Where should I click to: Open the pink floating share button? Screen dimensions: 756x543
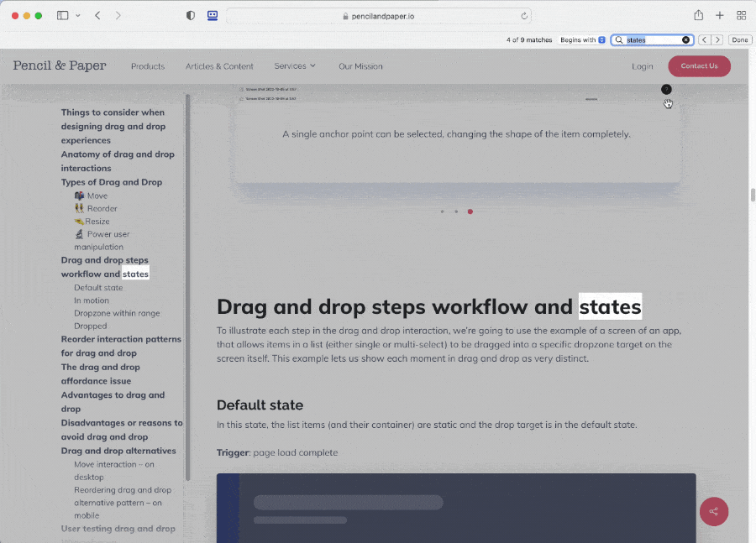coord(714,512)
